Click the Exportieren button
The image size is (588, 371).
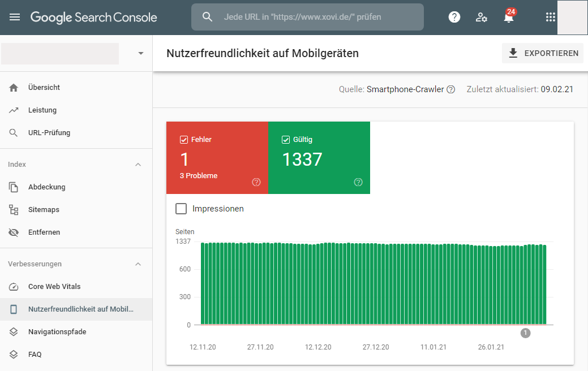(x=543, y=54)
